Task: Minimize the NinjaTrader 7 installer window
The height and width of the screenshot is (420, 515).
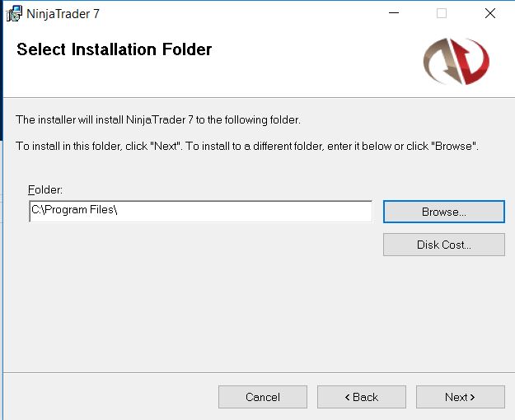Action: coord(393,14)
